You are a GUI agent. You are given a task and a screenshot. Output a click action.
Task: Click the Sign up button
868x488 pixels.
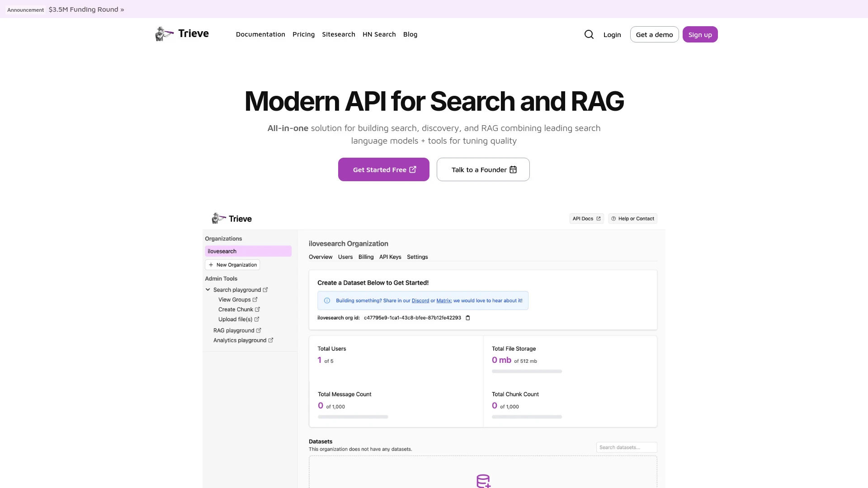click(700, 34)
